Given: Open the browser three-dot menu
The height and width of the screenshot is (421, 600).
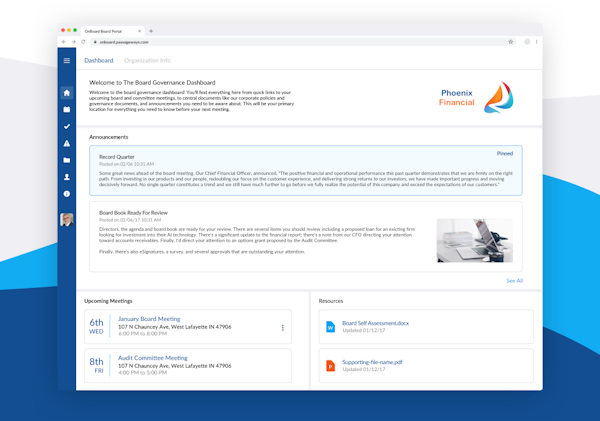Looking at the screenshot, I should click(x=537, y=42).
